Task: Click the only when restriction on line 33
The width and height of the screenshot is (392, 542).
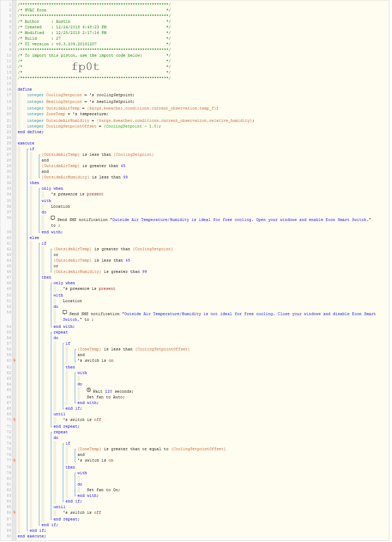Action: click(52, 188)
